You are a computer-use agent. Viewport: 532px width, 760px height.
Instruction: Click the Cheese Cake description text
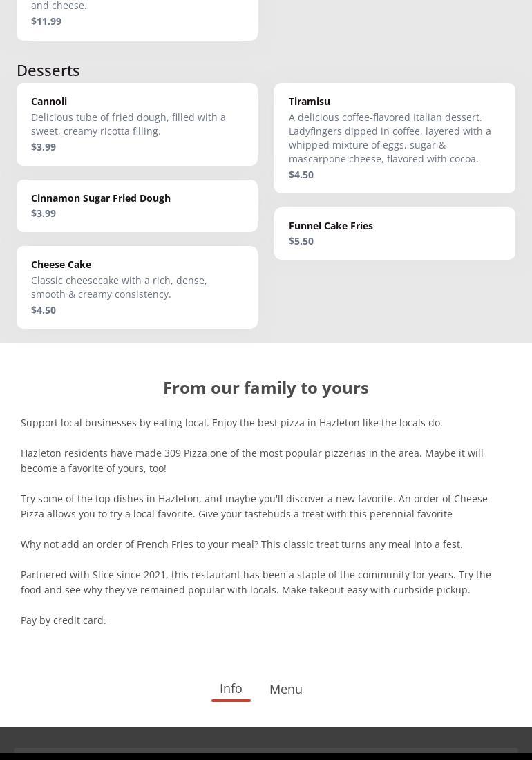point(119,287)
